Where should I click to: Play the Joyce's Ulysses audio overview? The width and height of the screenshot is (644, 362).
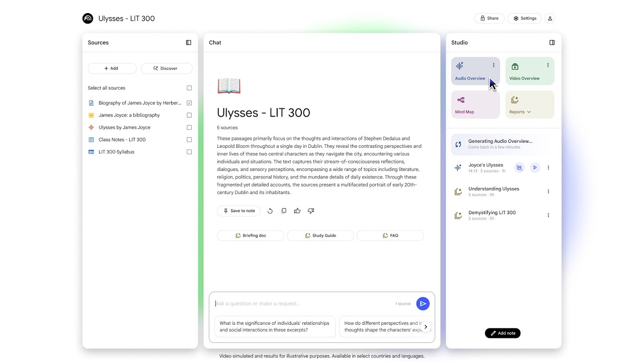pyautogui.click(x=535, y=167)
